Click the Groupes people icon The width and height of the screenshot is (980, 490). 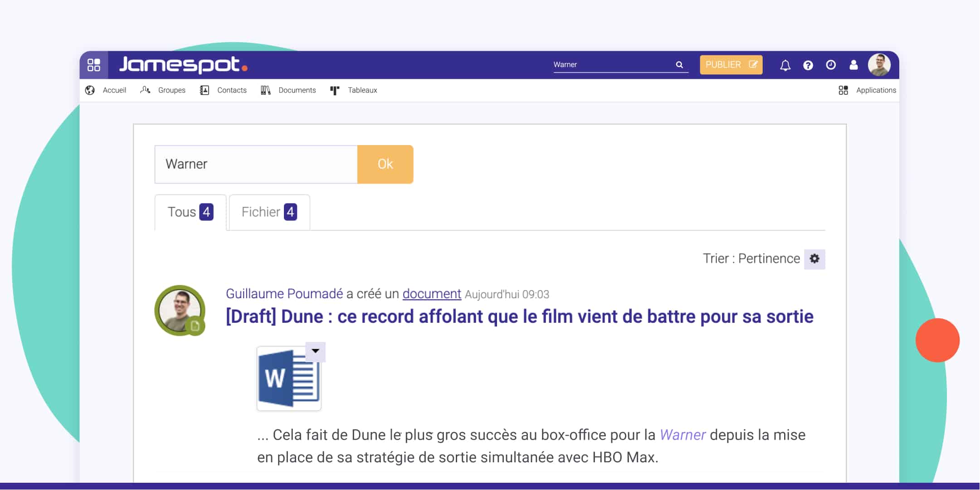pos(145,90)
